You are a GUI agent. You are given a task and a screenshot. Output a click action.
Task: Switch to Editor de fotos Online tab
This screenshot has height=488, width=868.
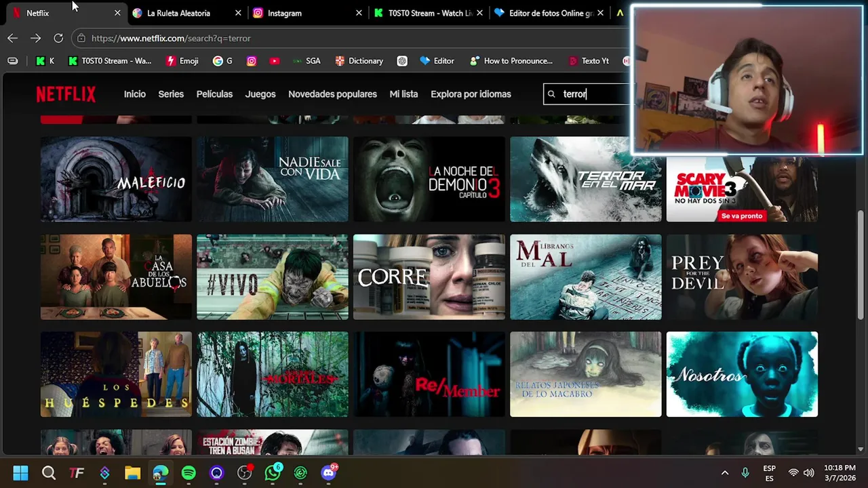pos(549,13)
